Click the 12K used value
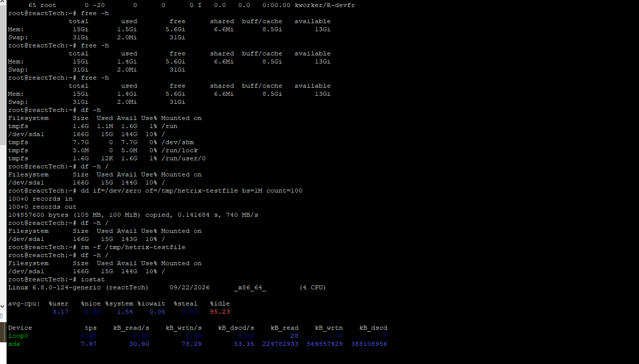The width and height of the screenshot is (639, 364). pyautogui.click(x=107, y=158)
